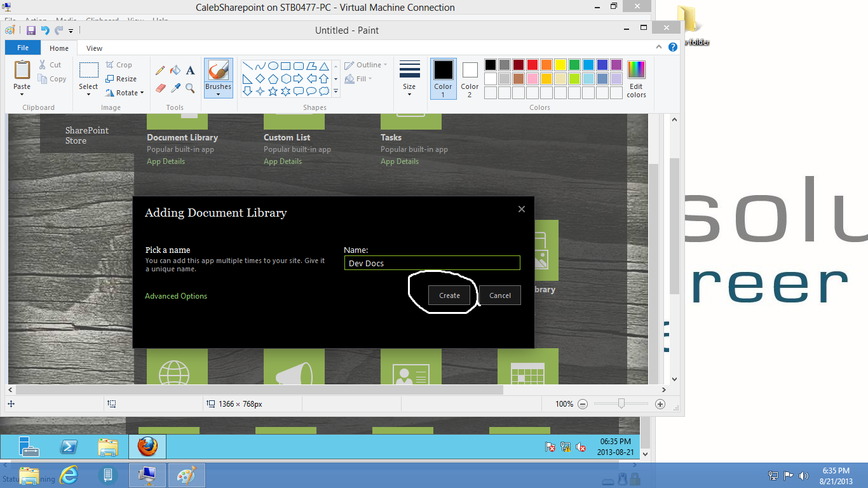Choose the Oval shape
The width and height of the screenshot is (868, 488).
coord(273,66)
